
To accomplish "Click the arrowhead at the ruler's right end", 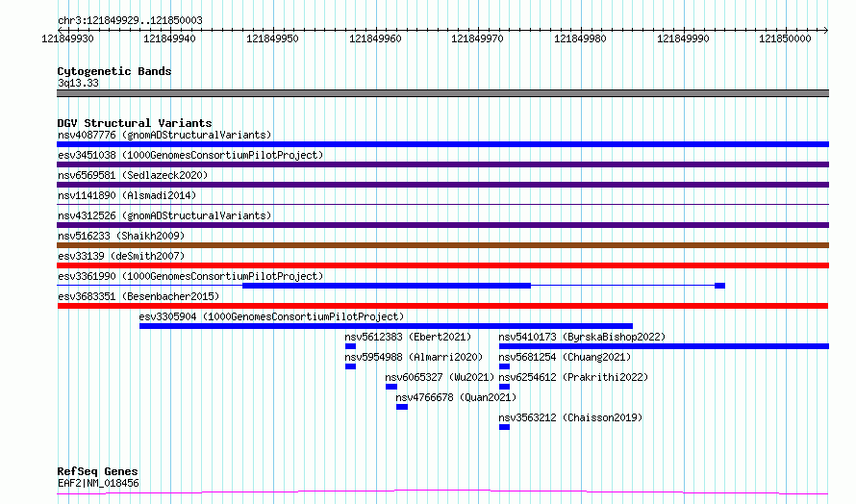I will pyautogui.click(x=826, y=30).
